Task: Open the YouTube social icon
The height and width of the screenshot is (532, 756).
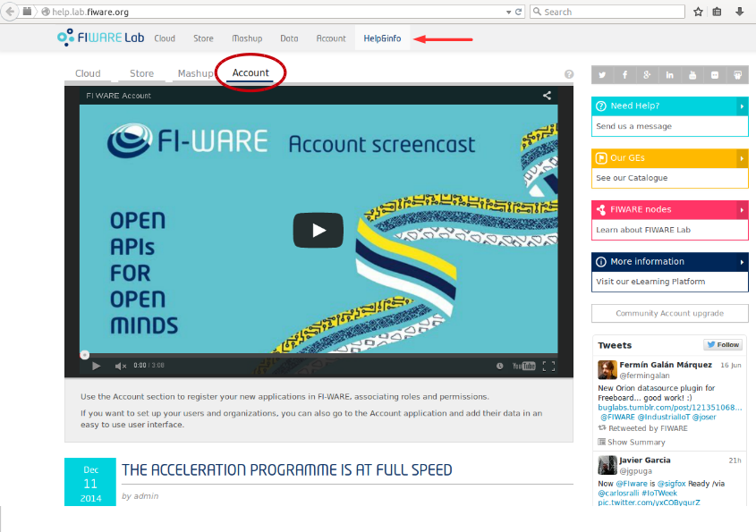Action: point(692,75)
